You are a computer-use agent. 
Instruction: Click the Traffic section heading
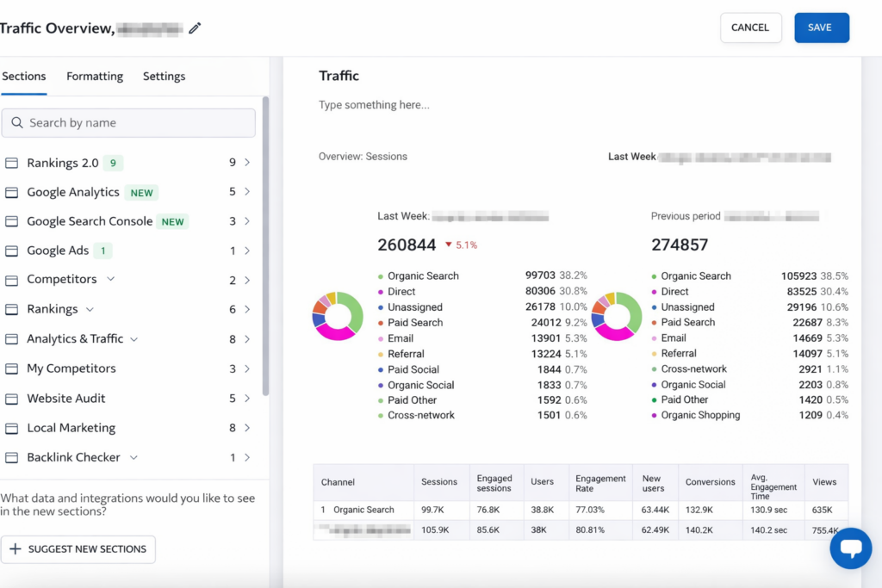339,76
